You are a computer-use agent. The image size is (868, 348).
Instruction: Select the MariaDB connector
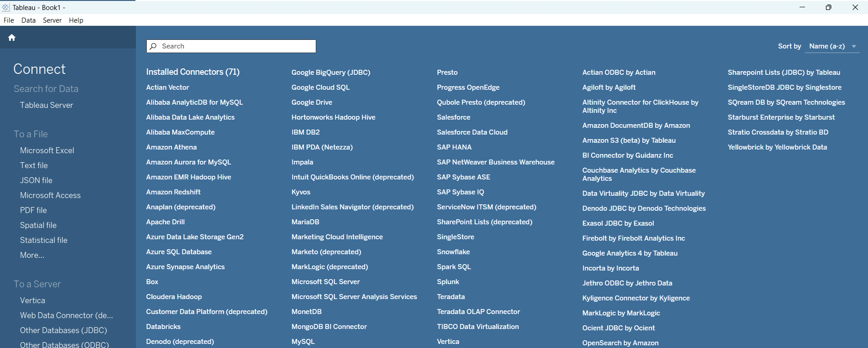point(305,222)
